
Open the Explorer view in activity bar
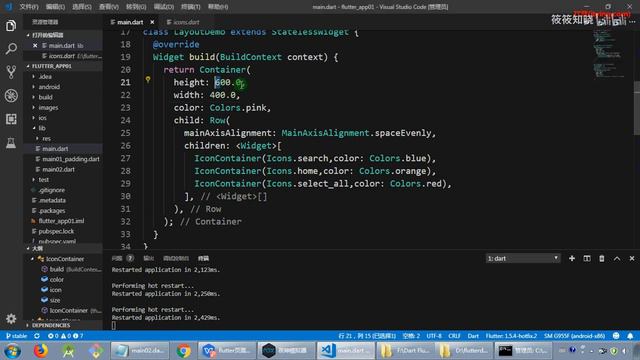click(x=11, y=26)
